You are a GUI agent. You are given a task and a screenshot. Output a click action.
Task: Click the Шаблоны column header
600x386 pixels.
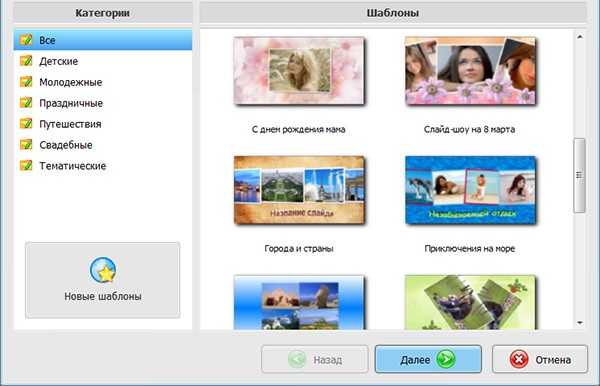pyautogui.click(x=393, y=13)
